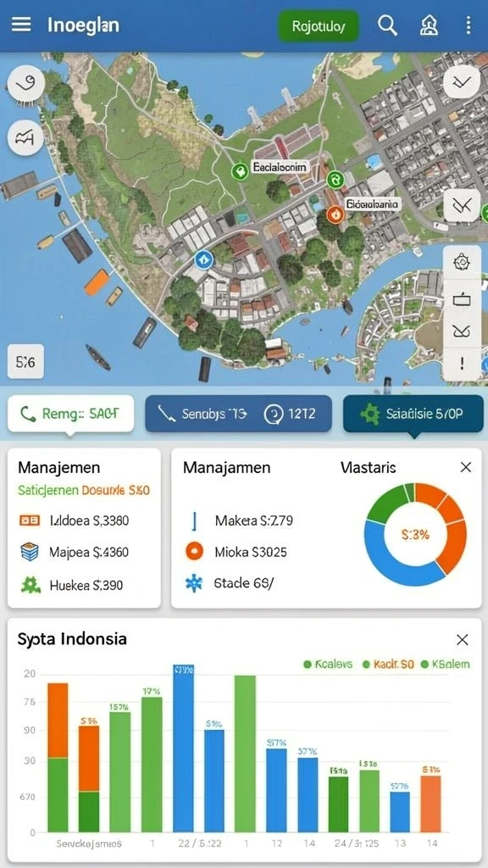Select the green map pin near Eaclaloonim

[x=240, y=171]
